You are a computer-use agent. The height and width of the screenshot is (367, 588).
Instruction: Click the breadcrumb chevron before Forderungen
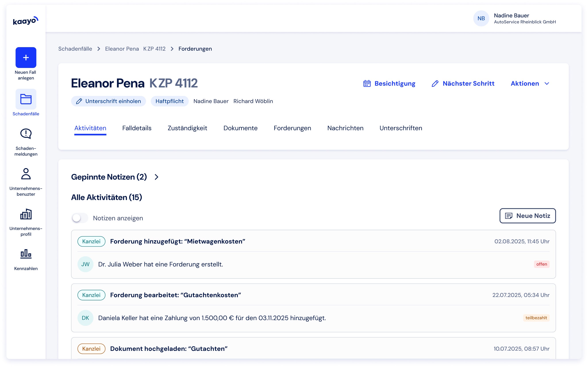172,49
